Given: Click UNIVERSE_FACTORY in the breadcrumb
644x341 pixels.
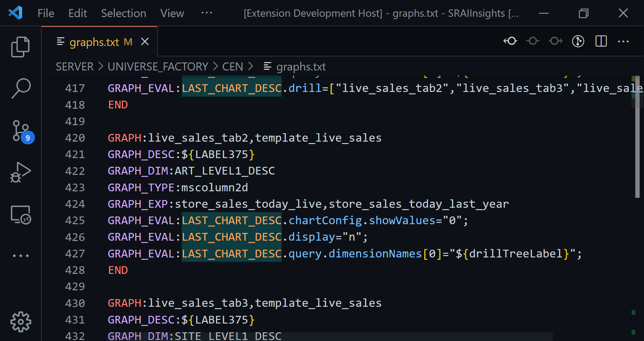Looking at the screenshot, I should coord(158,66).
